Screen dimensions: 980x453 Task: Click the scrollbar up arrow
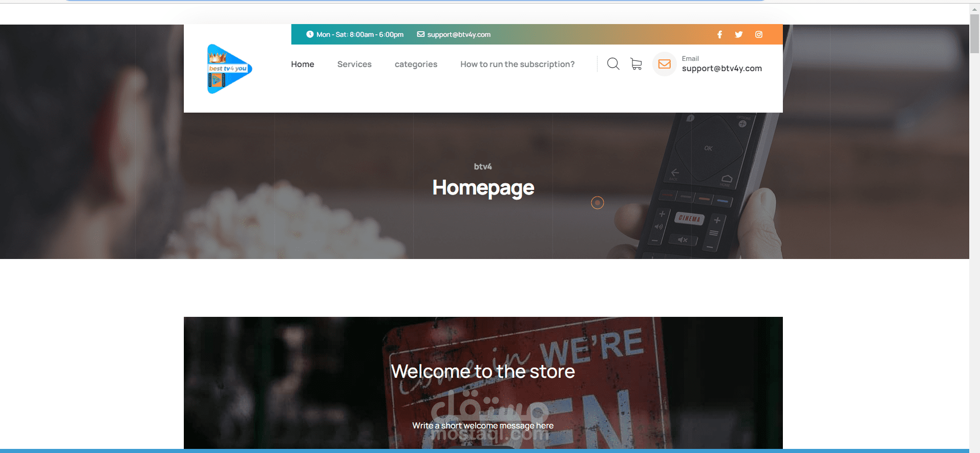974,9
